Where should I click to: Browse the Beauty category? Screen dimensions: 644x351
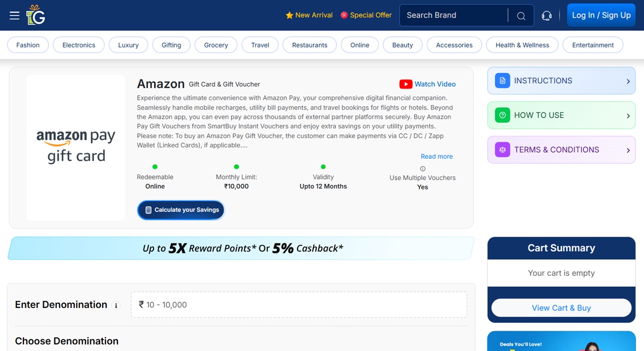402,45
